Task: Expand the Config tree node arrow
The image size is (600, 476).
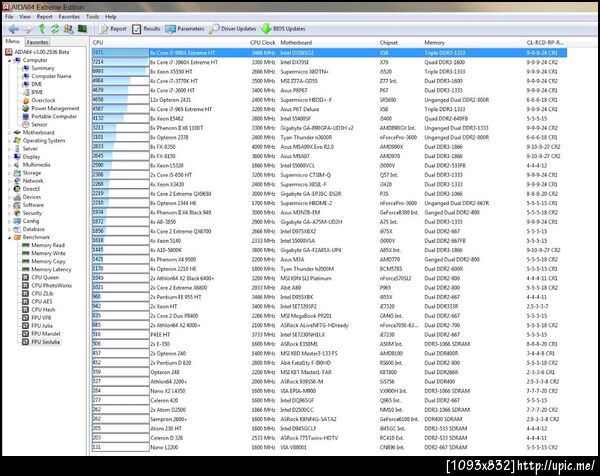Action: (x=10, y=221)
